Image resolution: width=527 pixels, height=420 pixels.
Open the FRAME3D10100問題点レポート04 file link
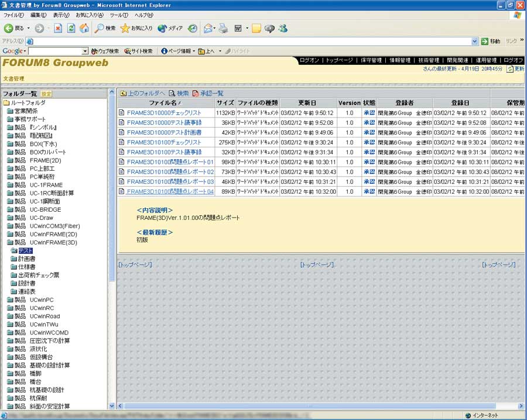[x=170, y=191]
